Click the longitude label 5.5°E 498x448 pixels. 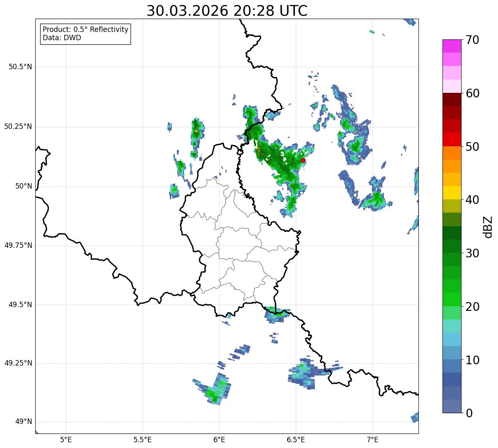click(x=143, y=439)
